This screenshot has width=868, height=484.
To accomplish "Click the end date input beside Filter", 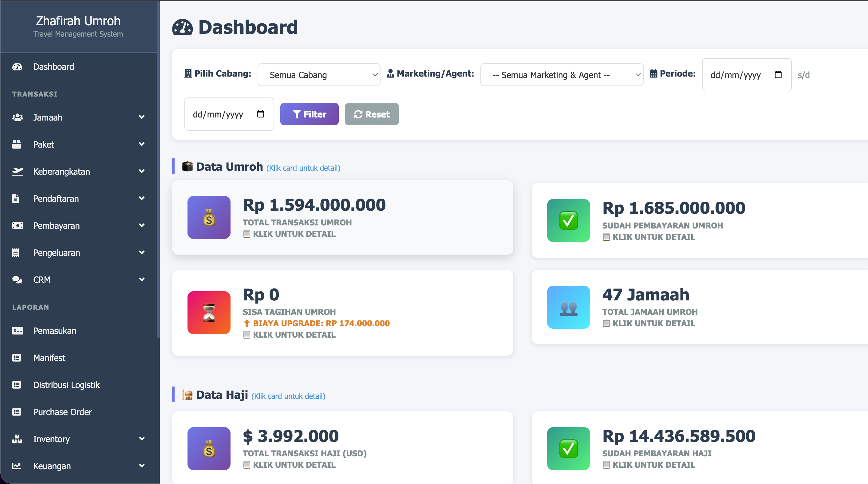I will coord(229,114).
